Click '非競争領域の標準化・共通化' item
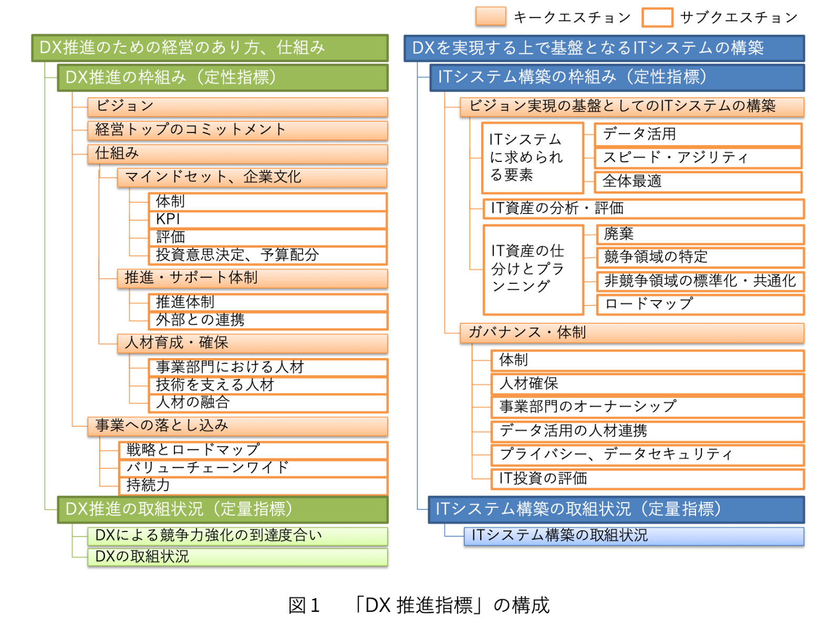The width and height of the screenshot is (840, 635). (700, 281)
